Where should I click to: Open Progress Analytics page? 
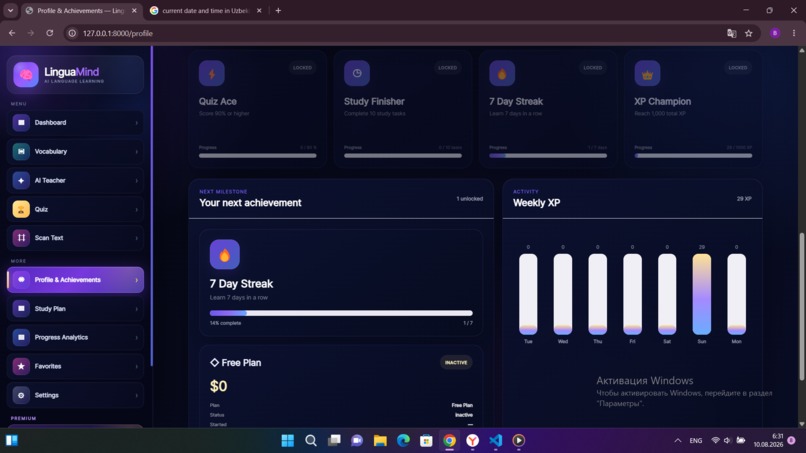click(75, 337)
